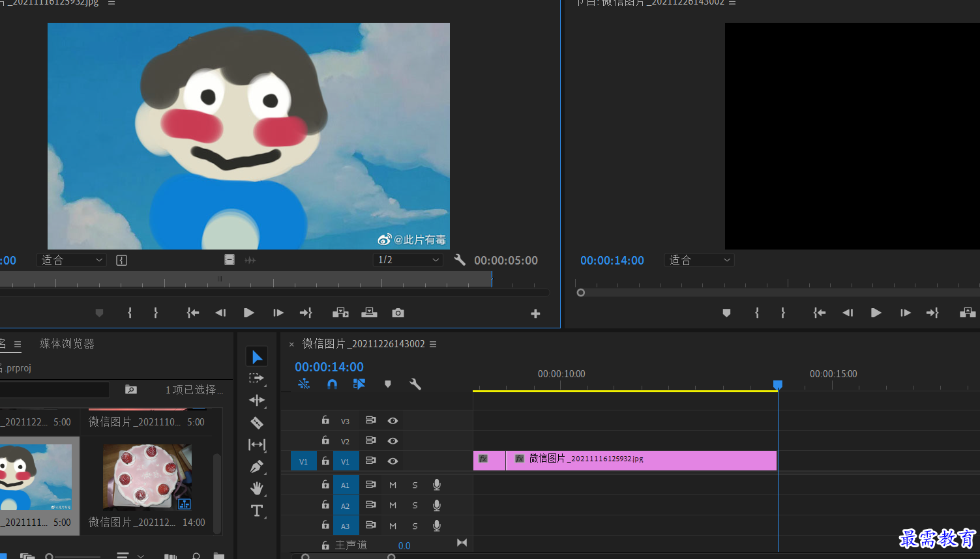
Task: Click Insert button in Source monitor
Action: coord(340,313)
